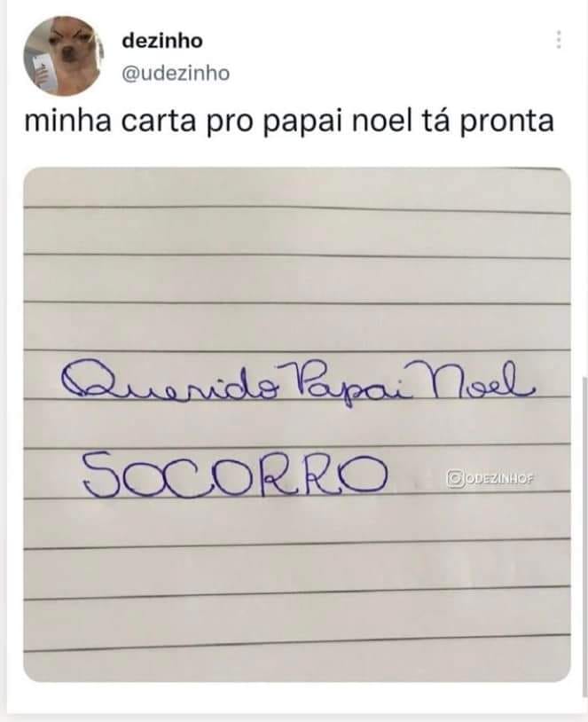588x722 pixels.
Task: Click the word 'carta' in tweet
Action: (159, 122)
